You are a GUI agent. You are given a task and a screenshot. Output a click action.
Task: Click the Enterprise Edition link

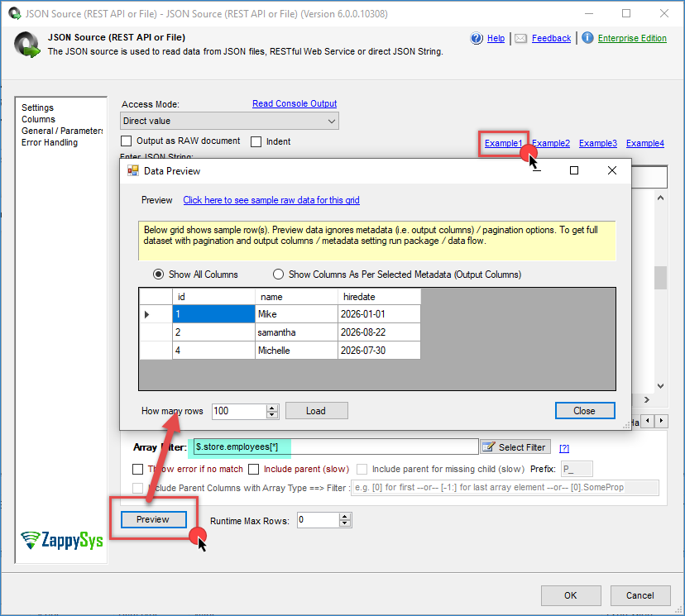coord(632,38)
